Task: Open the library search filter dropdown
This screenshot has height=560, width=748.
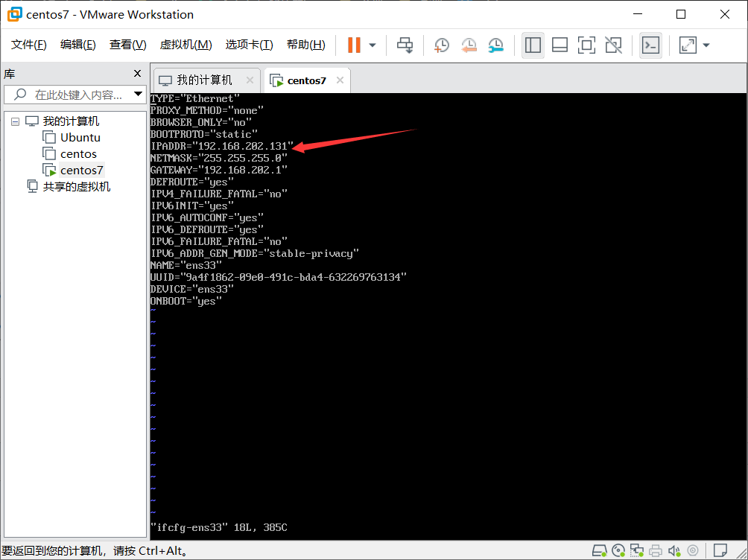Action: [138, 94]
